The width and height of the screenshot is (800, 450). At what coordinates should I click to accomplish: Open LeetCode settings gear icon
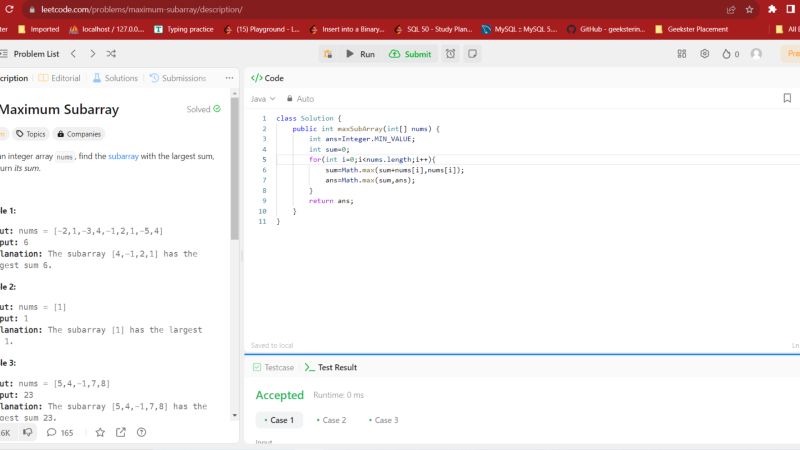pyautogui.click(x=705, y=54)
